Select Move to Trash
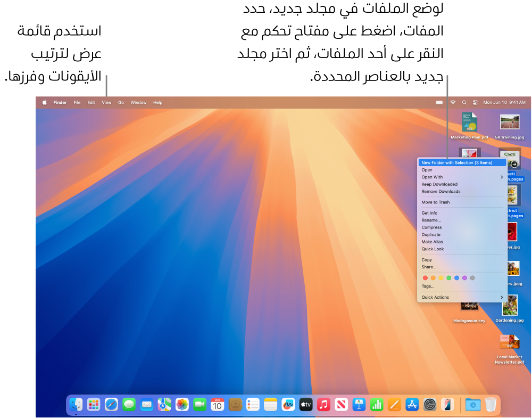Viewport: 532px width, 418px height. pos(462,202)
